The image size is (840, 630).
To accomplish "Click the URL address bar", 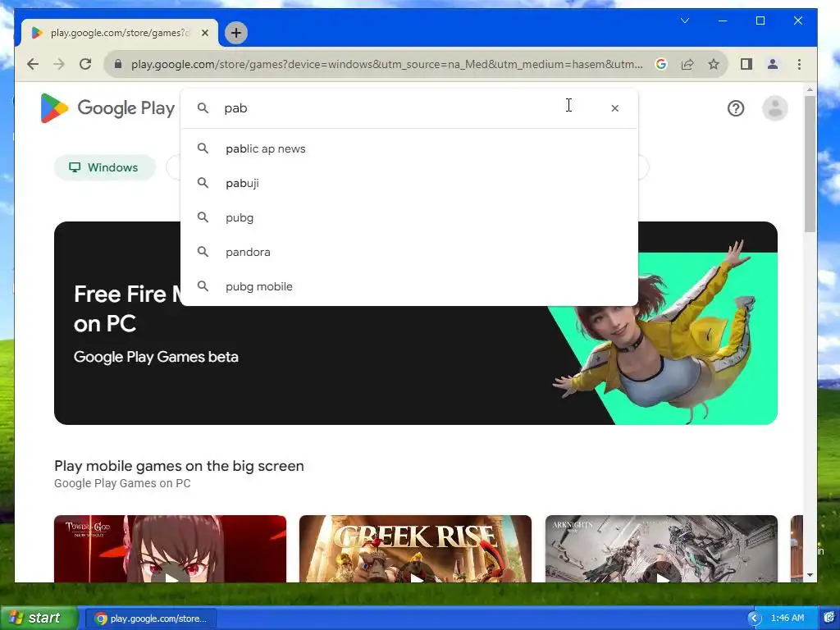I will 386,64.
